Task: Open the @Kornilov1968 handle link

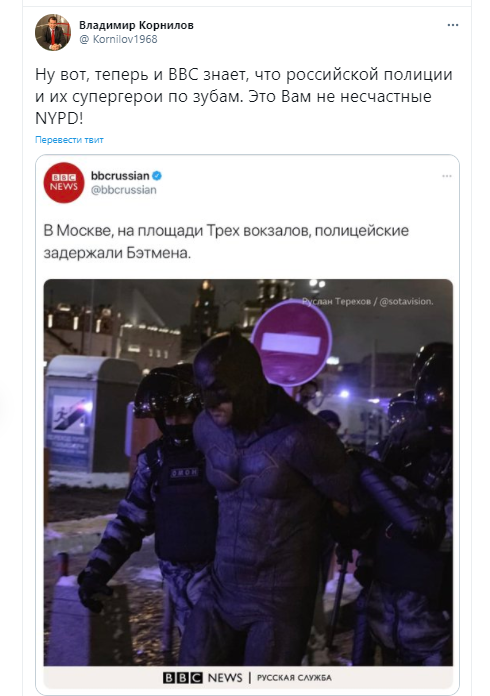Action: (x=119, y=39)
